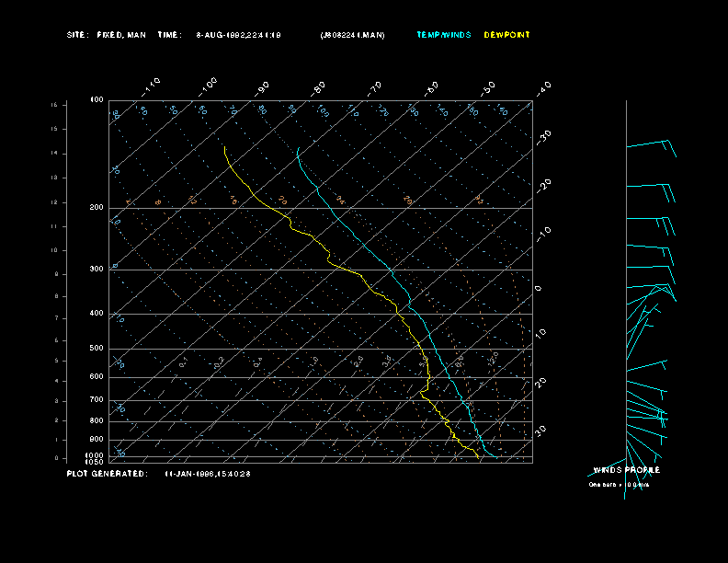Click the cyan TEMP/WINDS legend label
The width and height of the screenshot is (728, 563).
click(443, 35)
